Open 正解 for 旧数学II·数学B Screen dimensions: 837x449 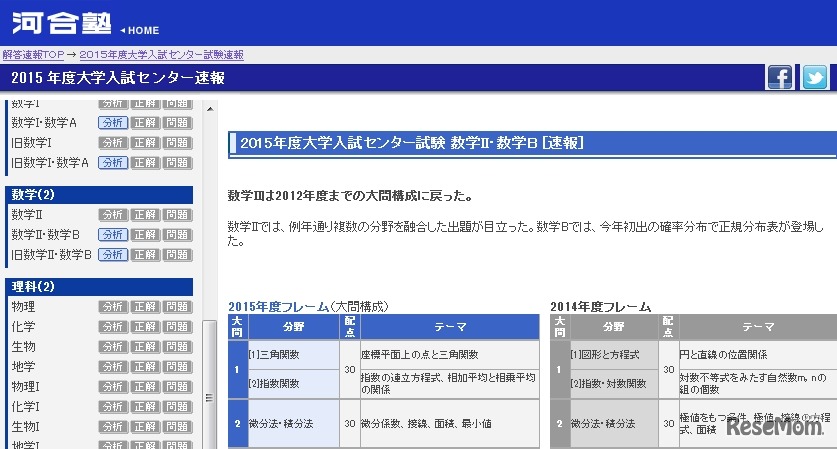145,255
